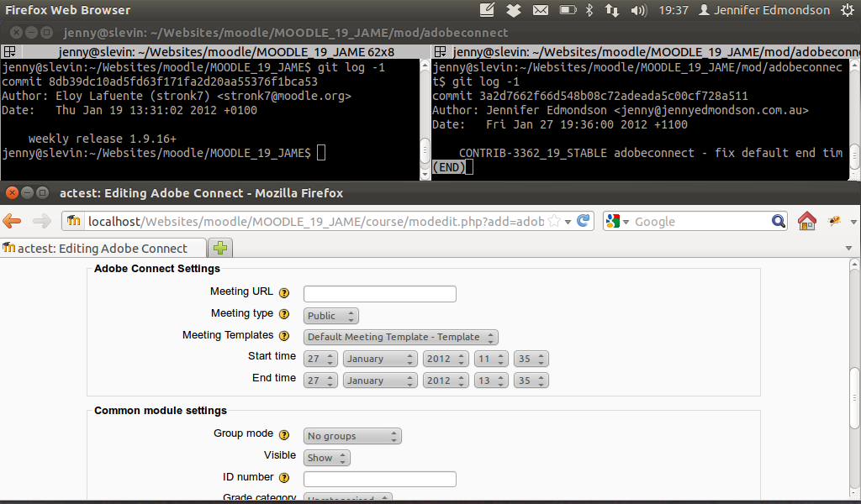Open Jennifer Edmondson user menu
The height and width of the screenshot is (504, 861).
[763, 10]
